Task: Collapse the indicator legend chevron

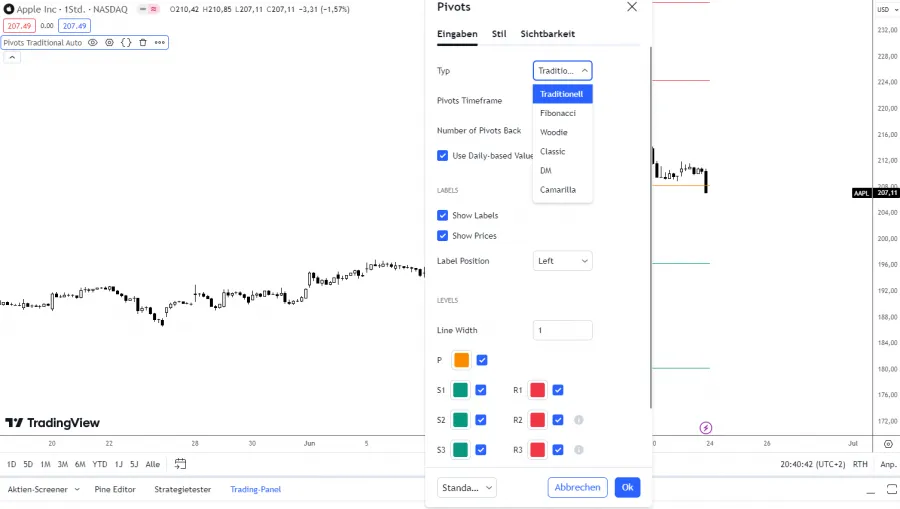Action: point(13,57)
